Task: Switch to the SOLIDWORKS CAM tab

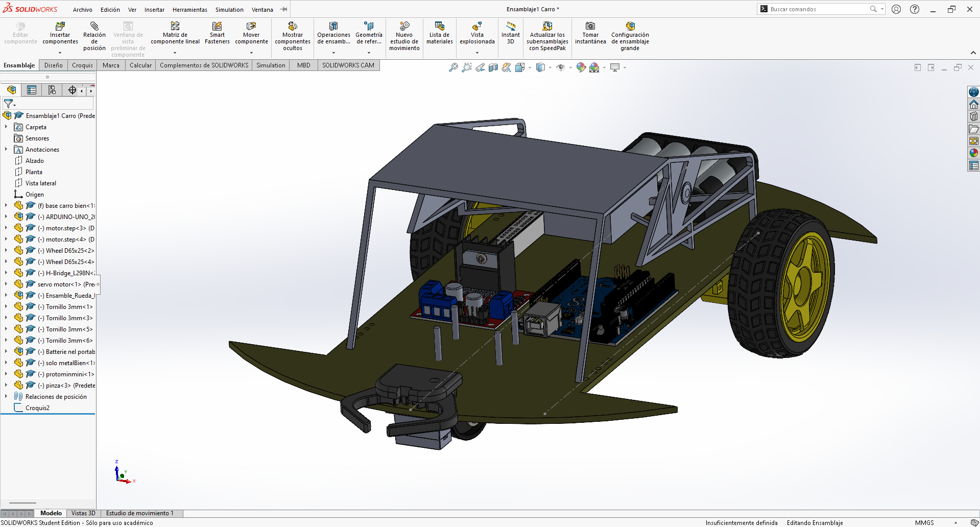Action: 348,65
